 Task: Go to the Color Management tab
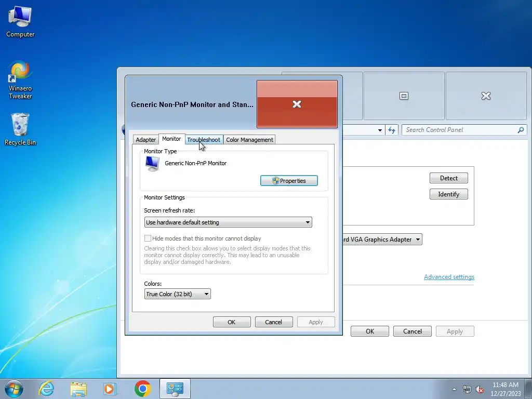pos(249,140)
